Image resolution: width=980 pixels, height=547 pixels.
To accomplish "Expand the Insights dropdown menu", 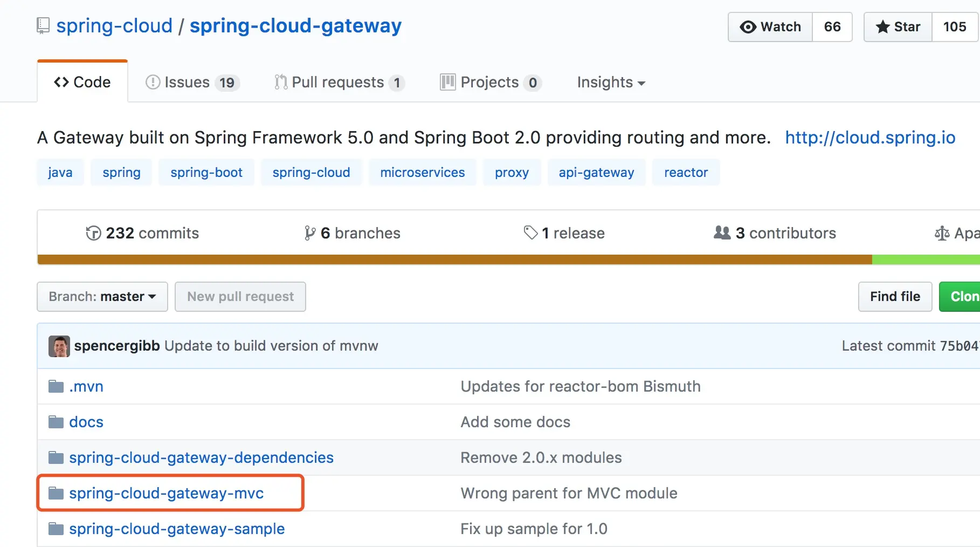I will pyautogui.click(x=611, y=83).
